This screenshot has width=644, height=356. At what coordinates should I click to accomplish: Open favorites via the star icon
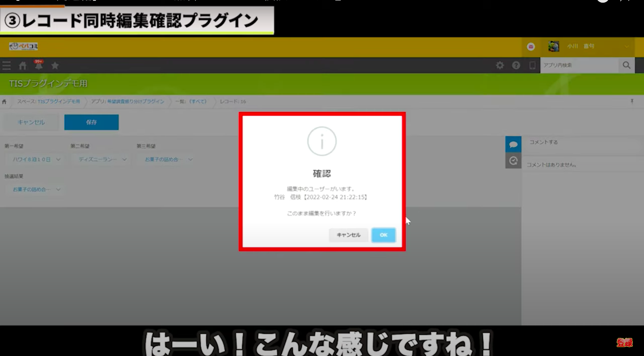tap(55, 65)
